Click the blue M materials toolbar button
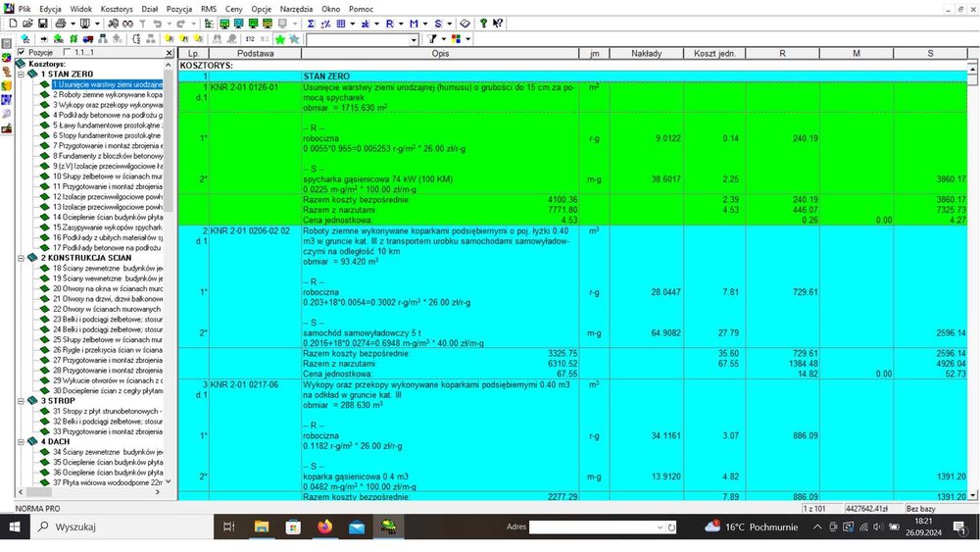The width and height of the screenshot is (980, 552). click(x=414, y=24)
